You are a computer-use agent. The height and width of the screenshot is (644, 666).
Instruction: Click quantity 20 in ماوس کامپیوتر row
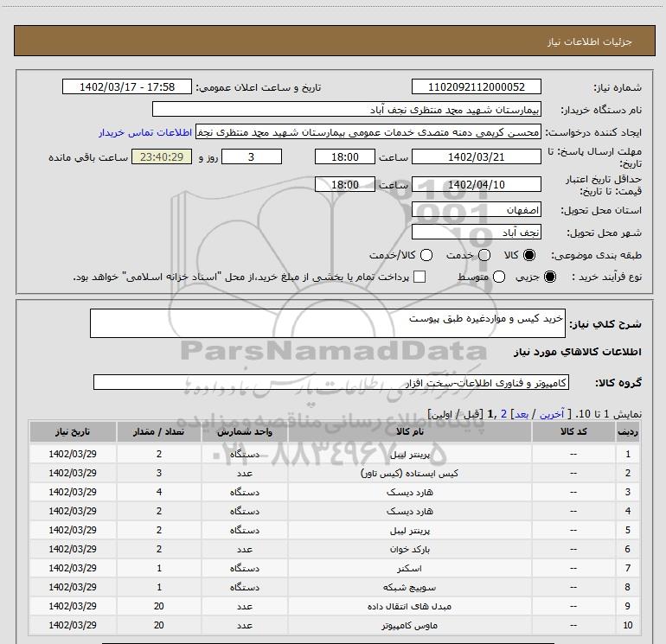click(x=159, y=625)
